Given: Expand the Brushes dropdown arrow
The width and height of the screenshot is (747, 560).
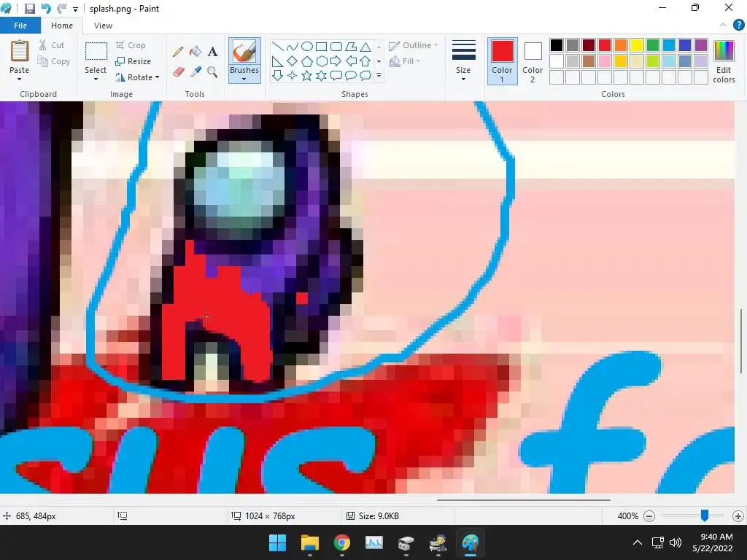Looking at the screenshot, I should coord(244,79).
